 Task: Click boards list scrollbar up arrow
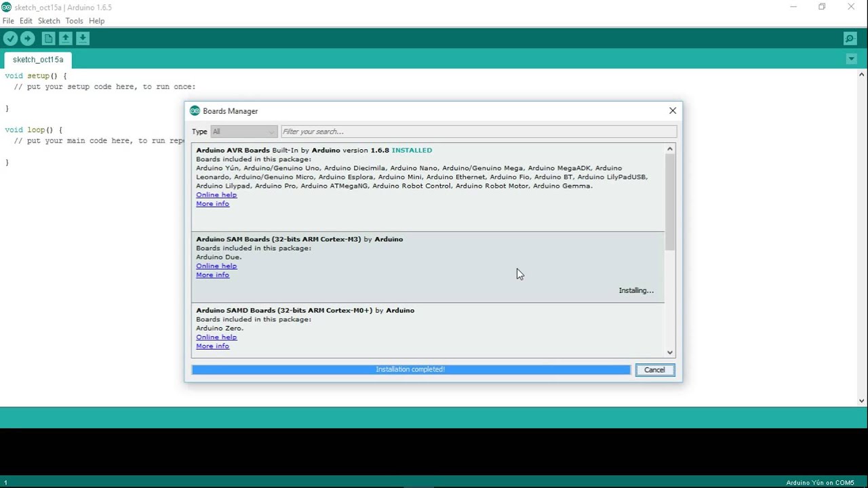tap(670, 149)
